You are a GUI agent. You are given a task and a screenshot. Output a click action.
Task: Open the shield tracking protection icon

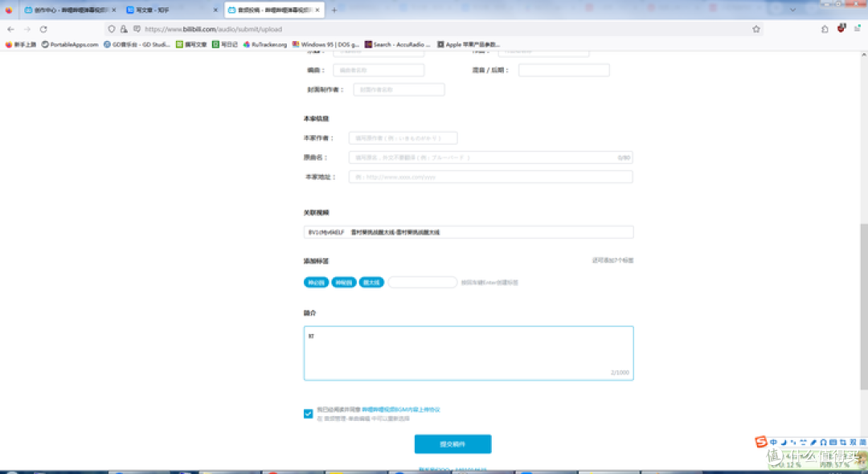(x=112, y=29)
